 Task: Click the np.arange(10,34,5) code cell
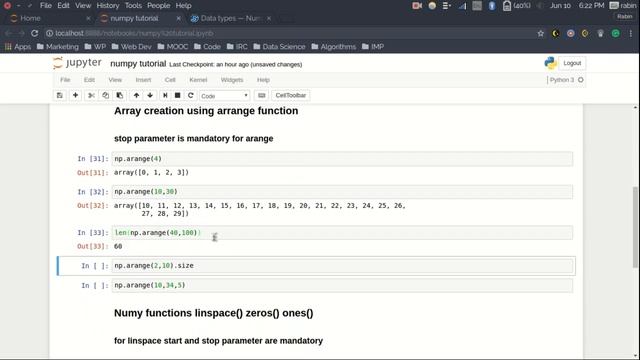[342, 285]
